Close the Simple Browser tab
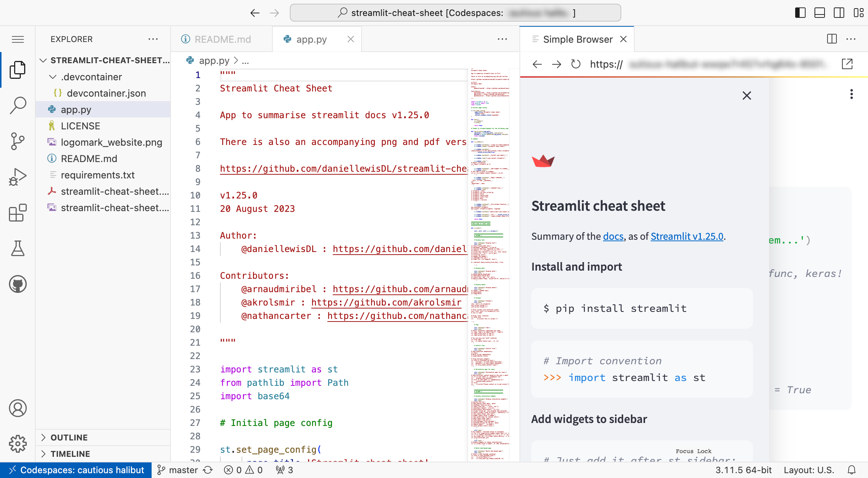Viewport: 868px width, 478px height. point(624,39)
